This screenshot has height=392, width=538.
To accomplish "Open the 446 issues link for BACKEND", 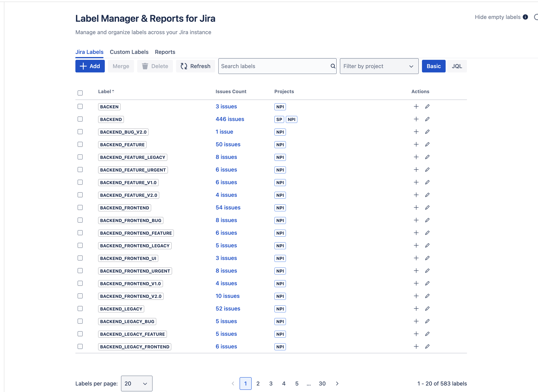I will pyautogui.click(x=230, y=119).
